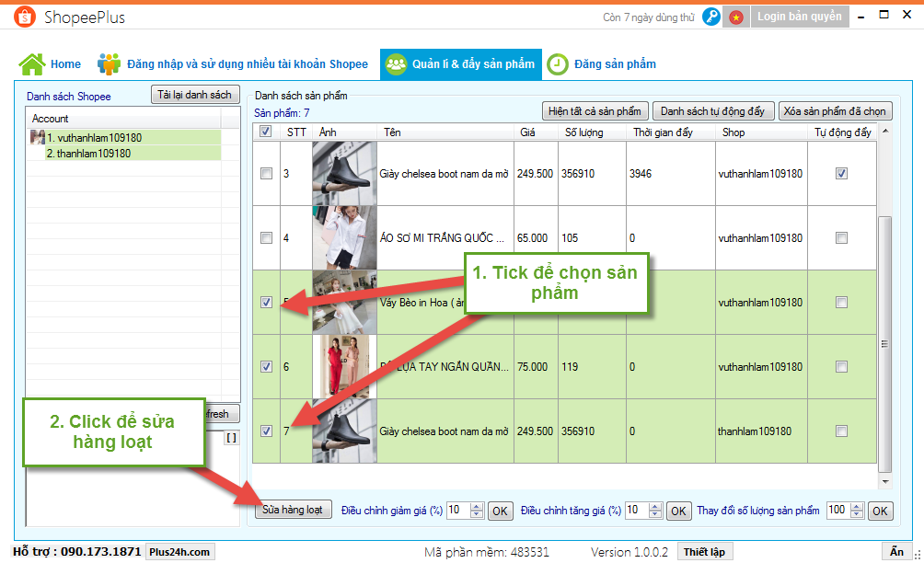Click the boot thumbnail of product 3

point(344,173)
